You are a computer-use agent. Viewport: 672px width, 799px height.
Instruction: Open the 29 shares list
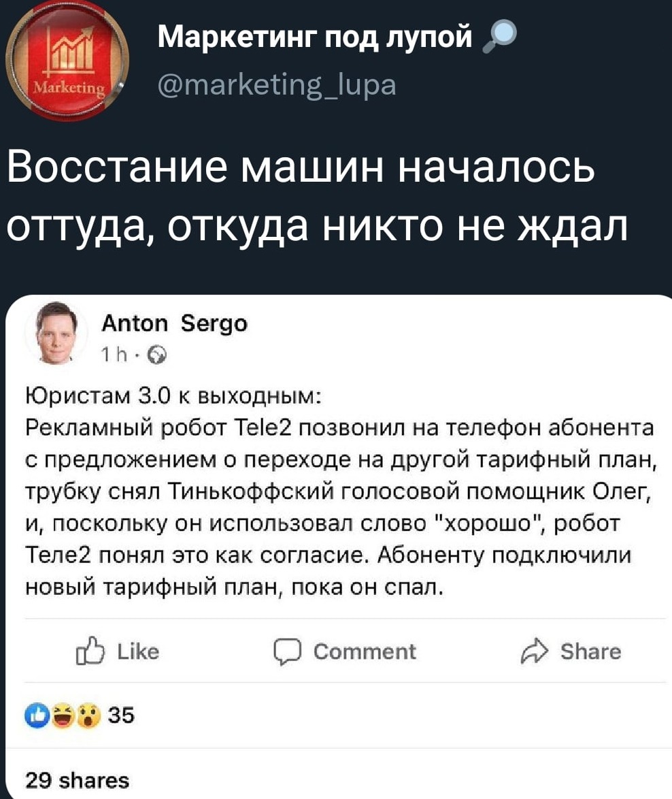77,779
